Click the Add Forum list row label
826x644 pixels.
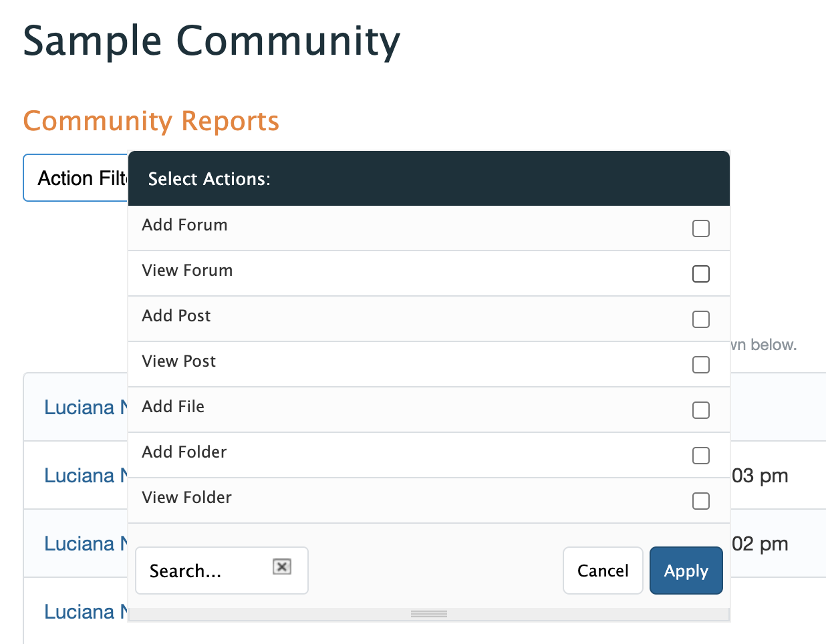[184, 225]
